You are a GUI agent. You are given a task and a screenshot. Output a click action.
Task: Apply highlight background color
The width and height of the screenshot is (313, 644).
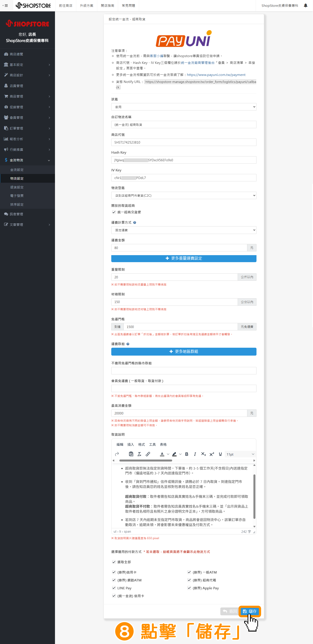click(x=174, y=454)
